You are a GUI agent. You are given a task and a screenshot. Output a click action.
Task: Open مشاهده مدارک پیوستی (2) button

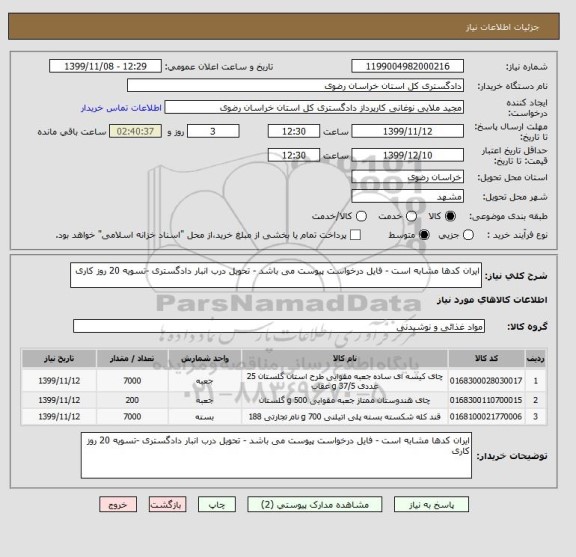tap(315, 504)
